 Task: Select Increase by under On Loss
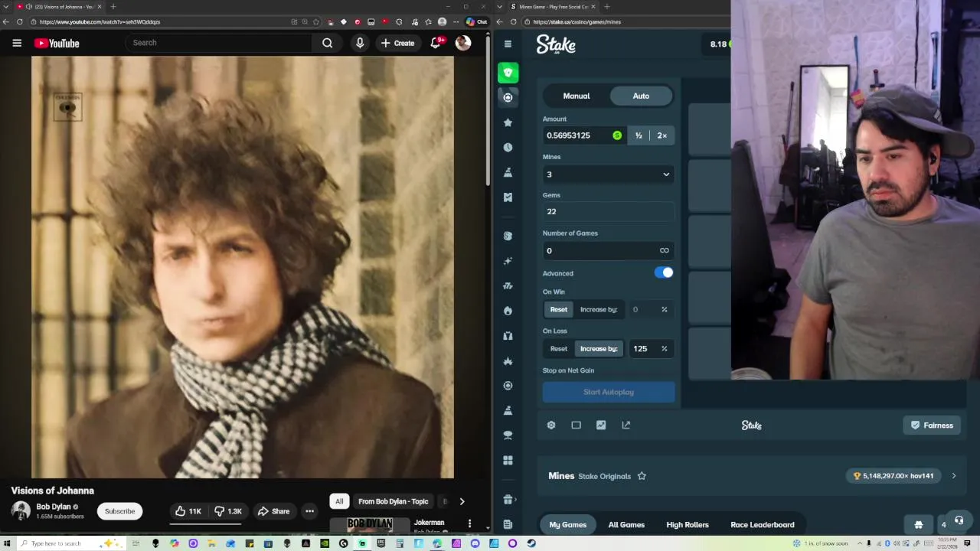(599, 348)
